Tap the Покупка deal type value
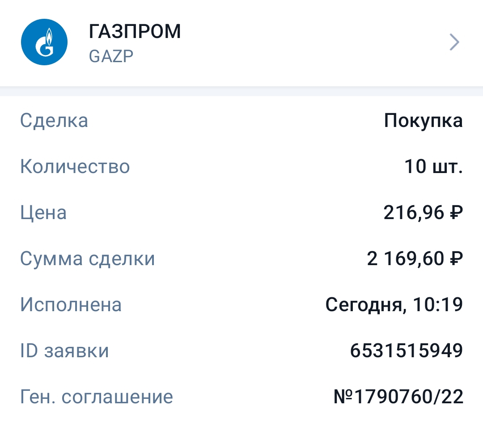 tap(423, 121)
